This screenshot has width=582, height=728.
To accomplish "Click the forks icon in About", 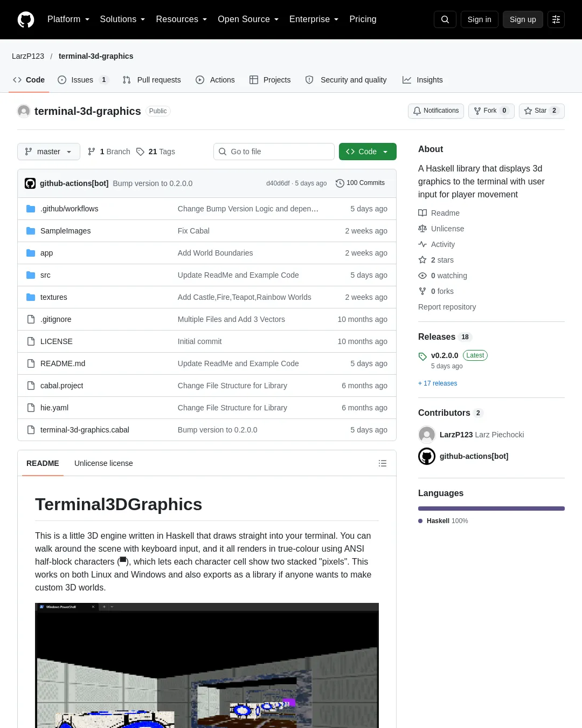I will click(x=422, y=291).
